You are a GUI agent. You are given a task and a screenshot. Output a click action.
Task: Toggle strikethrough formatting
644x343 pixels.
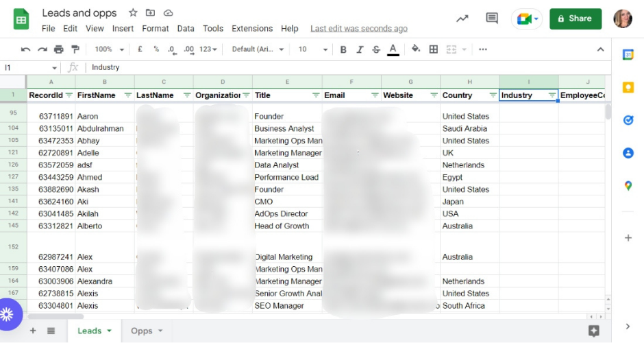[376, 49]
